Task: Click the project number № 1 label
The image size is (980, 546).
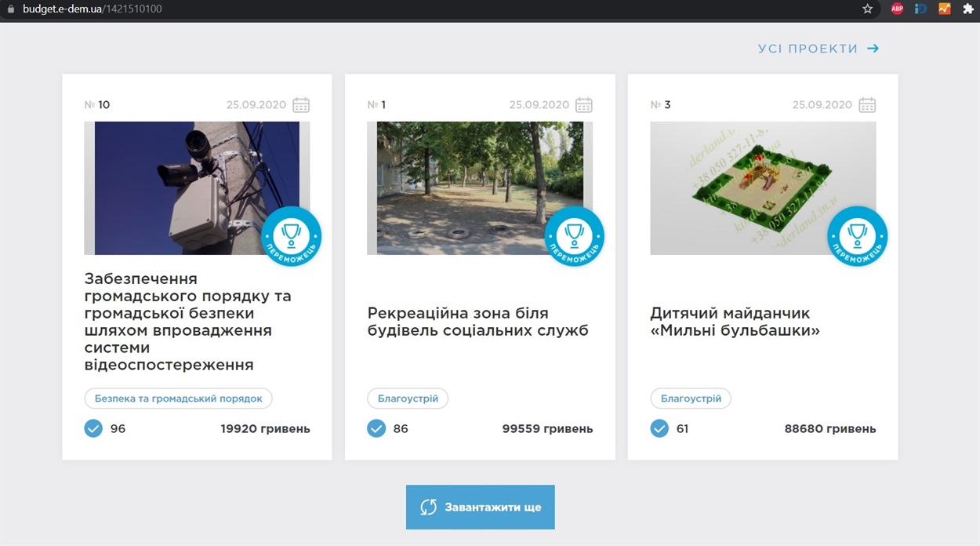Action: point(377,105)
